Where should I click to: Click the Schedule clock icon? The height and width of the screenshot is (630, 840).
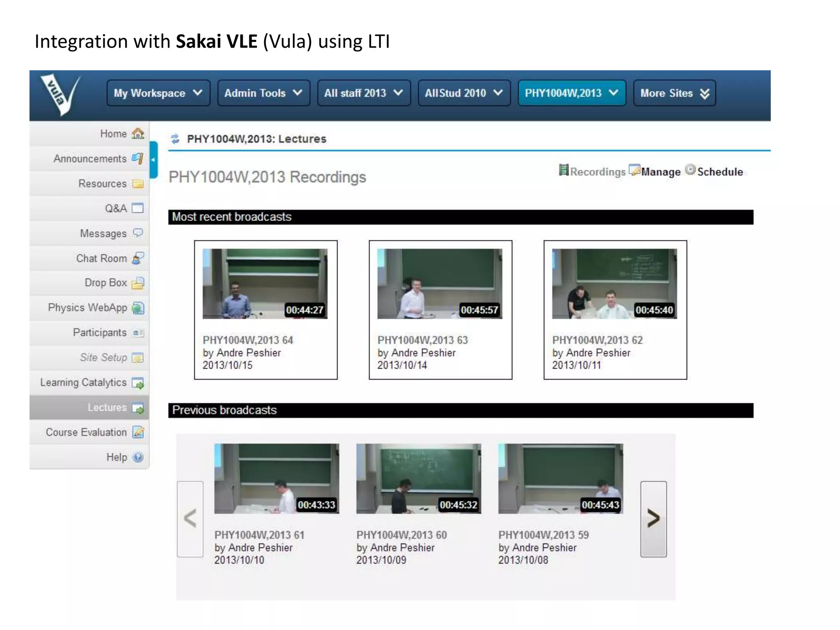(x=690, y=169)
